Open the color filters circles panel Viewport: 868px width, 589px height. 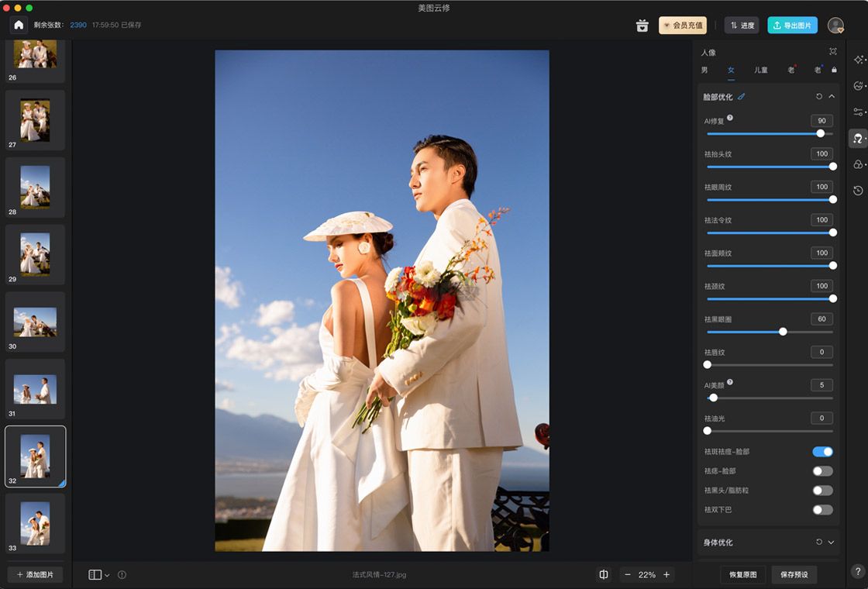[x=858, y=164]
